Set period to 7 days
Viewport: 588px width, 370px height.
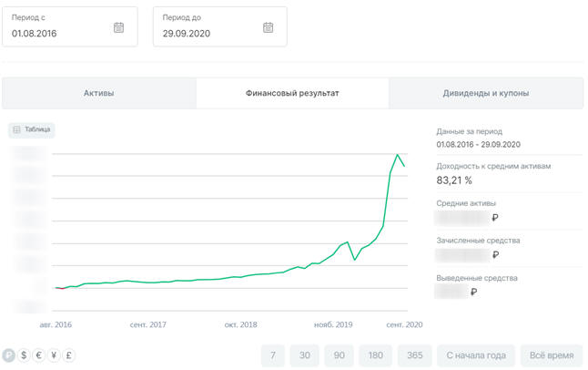[273, 355]
